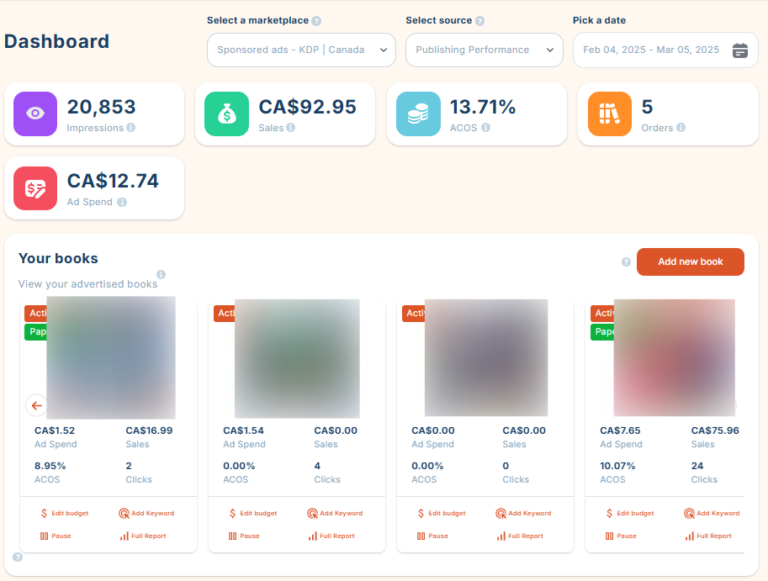Open the Sponsored ads marketplace dropdown
The height and width of the screenshot is (581, 768).
[x=301, y=50]
